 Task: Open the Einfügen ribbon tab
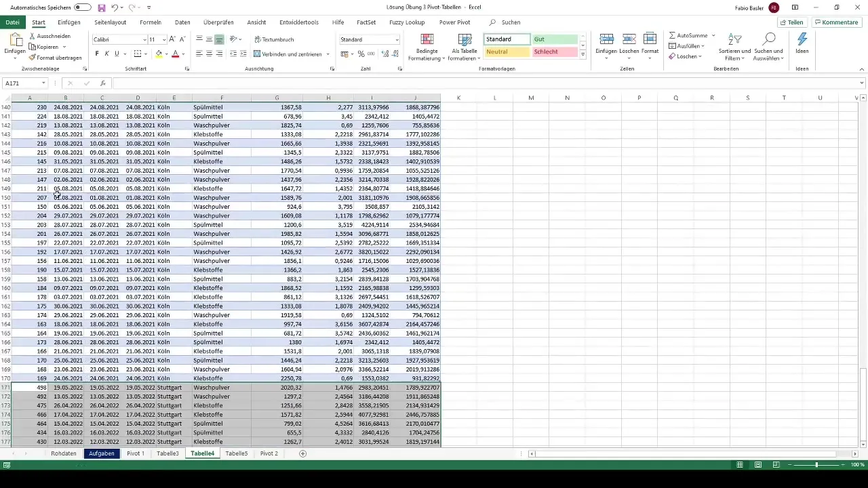[x=69, y=22]
